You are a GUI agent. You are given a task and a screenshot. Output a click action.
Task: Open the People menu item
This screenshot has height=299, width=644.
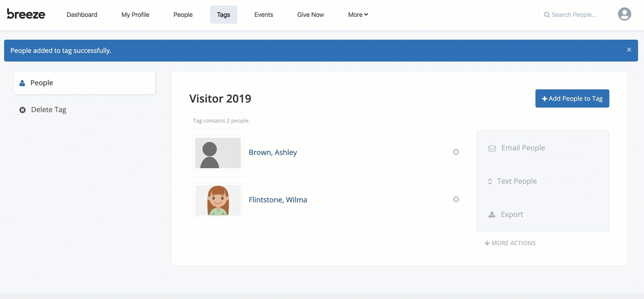(183, 15)
